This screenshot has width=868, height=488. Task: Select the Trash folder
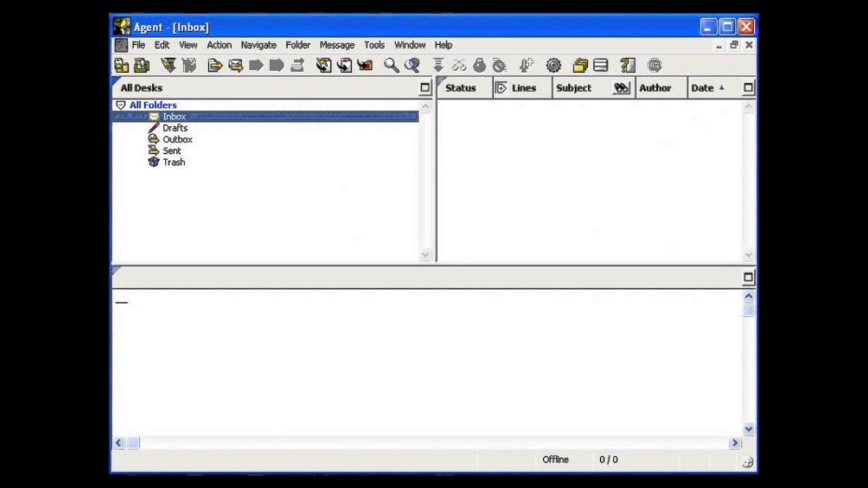pos(174,163)
